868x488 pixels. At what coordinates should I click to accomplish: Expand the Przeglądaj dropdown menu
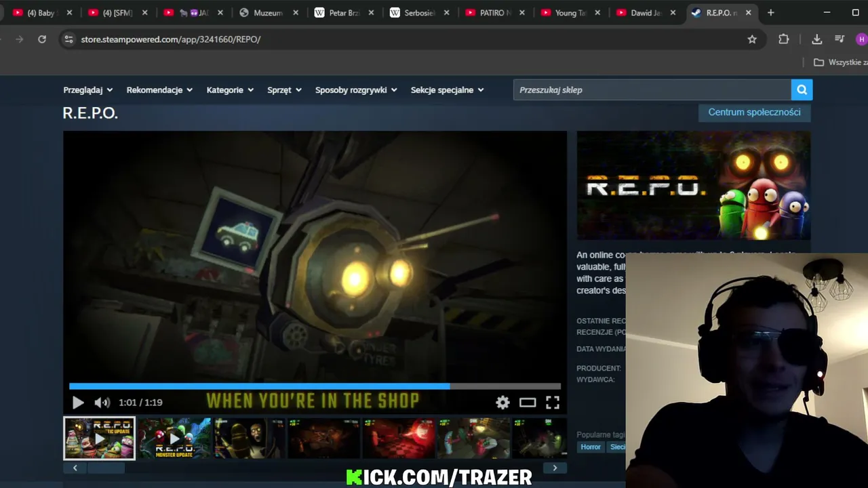pos(88,90)
